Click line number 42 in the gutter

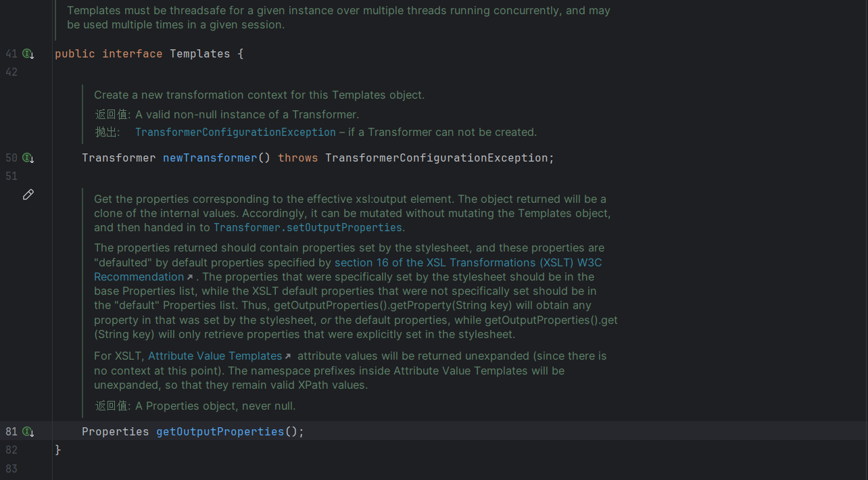pos(11,72)
